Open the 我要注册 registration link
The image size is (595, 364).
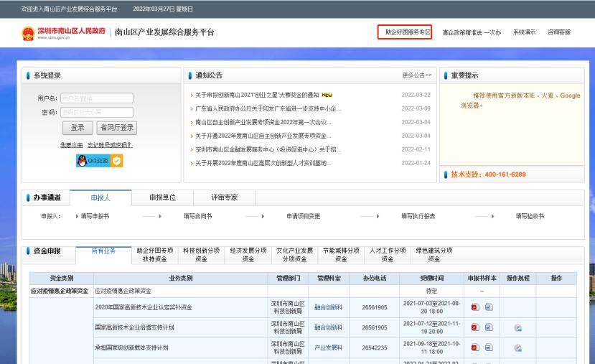click(71, 145)
